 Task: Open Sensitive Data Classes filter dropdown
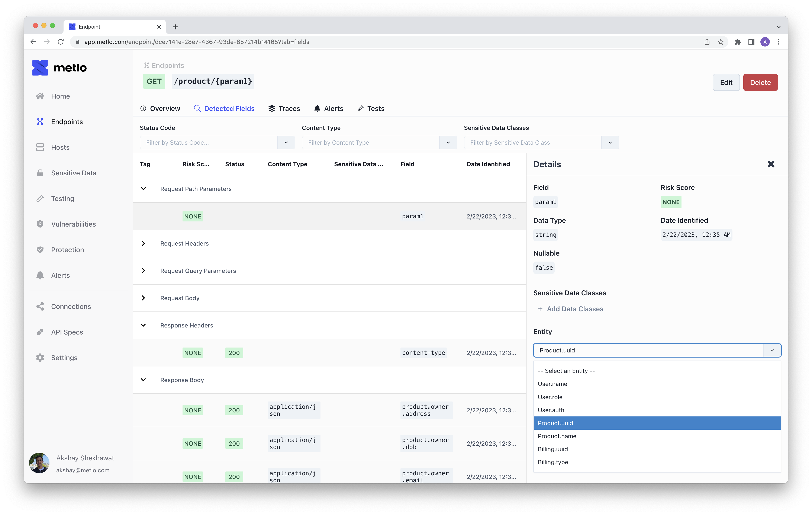[610, 143]
